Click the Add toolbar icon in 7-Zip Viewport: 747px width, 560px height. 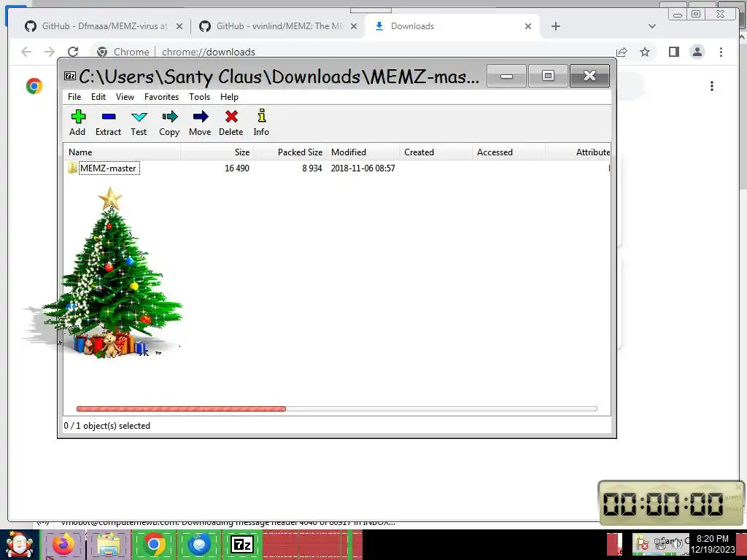click(x=77, y=122)
